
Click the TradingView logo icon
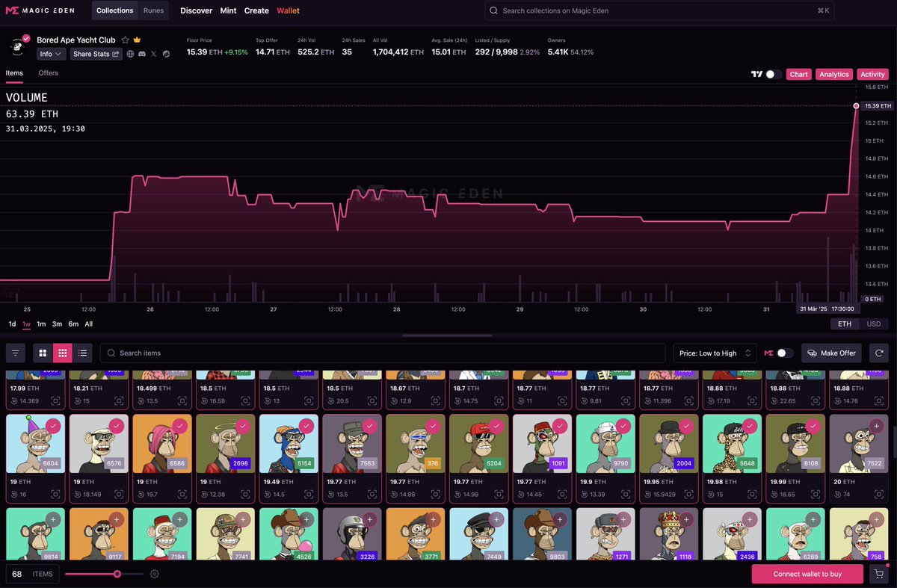(x=756, y=74)
